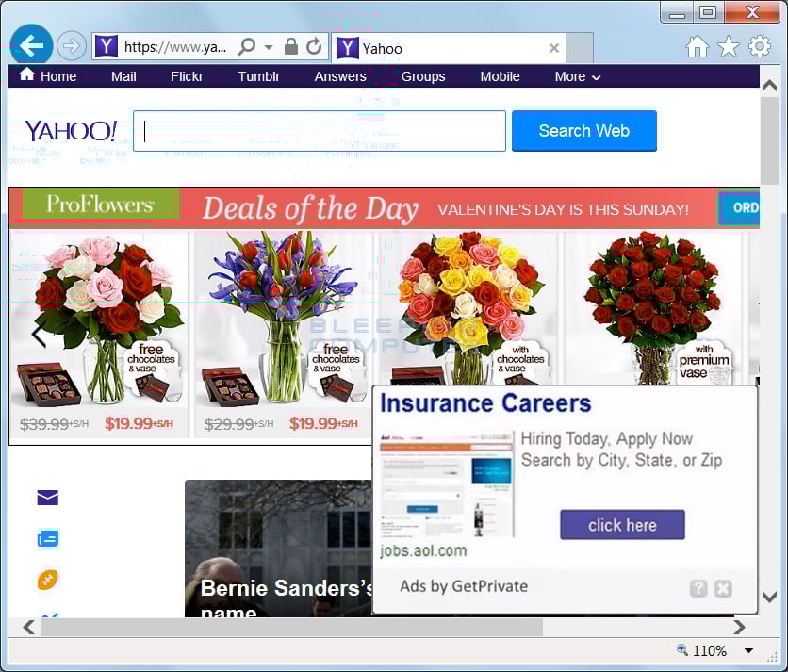Select the Yahoo tab
Image resolution: width=788 pixels, height=672 pixels.
[x=449, y=48]
